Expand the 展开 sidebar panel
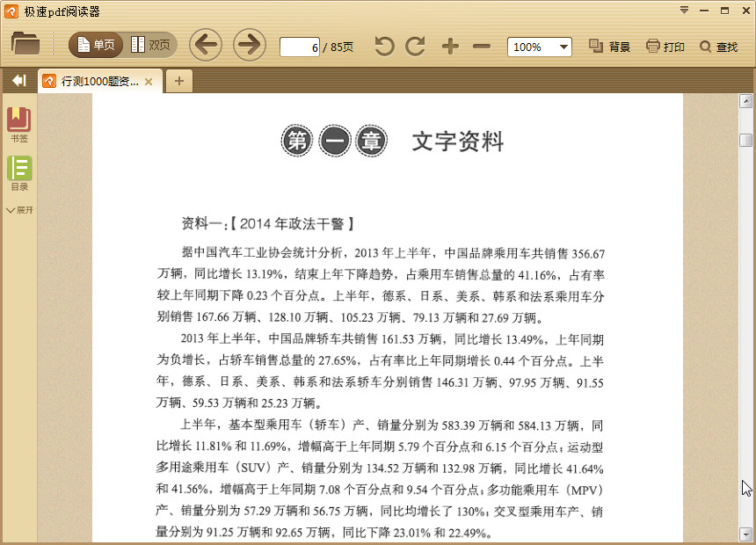The width and height of the screenshot is (756, 545). 19,210
